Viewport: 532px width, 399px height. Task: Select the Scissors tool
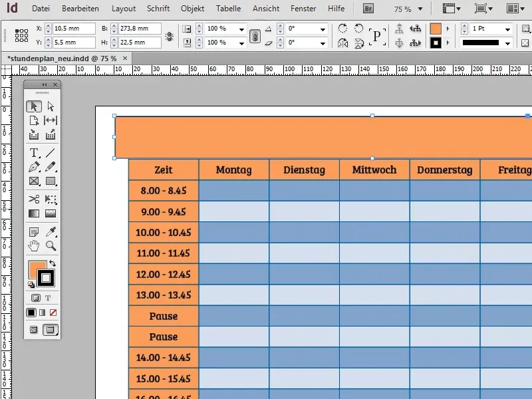34,199
